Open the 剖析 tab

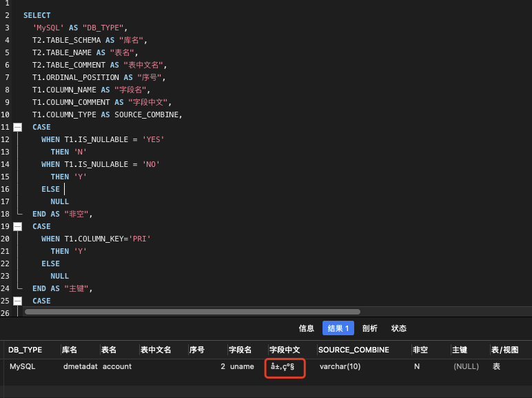coord(370,328)
